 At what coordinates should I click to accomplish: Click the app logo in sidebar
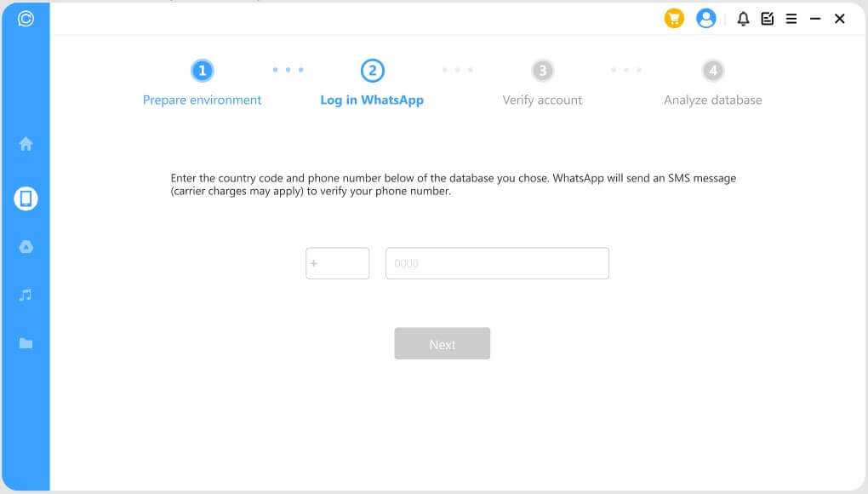[x=26, y=19]
